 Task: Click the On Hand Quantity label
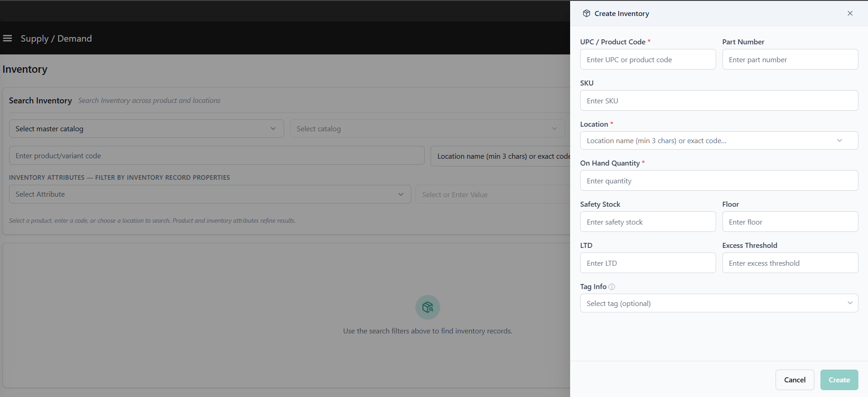(610, 163)
